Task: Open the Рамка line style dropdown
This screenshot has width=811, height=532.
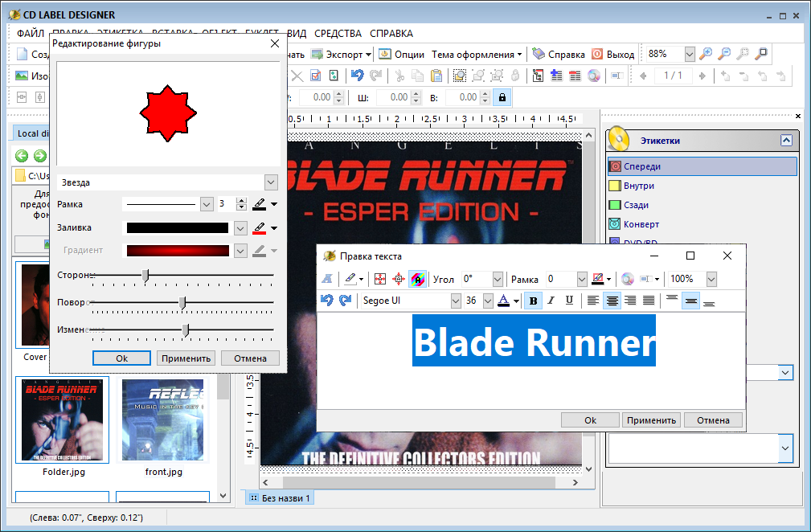Action: coord(207,204)
